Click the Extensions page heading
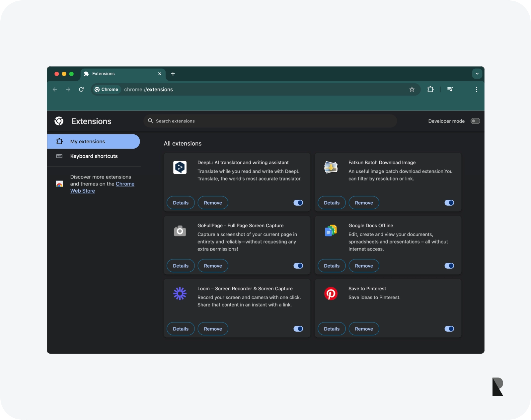Screen dimensions: 531x420 coord(91,121)
